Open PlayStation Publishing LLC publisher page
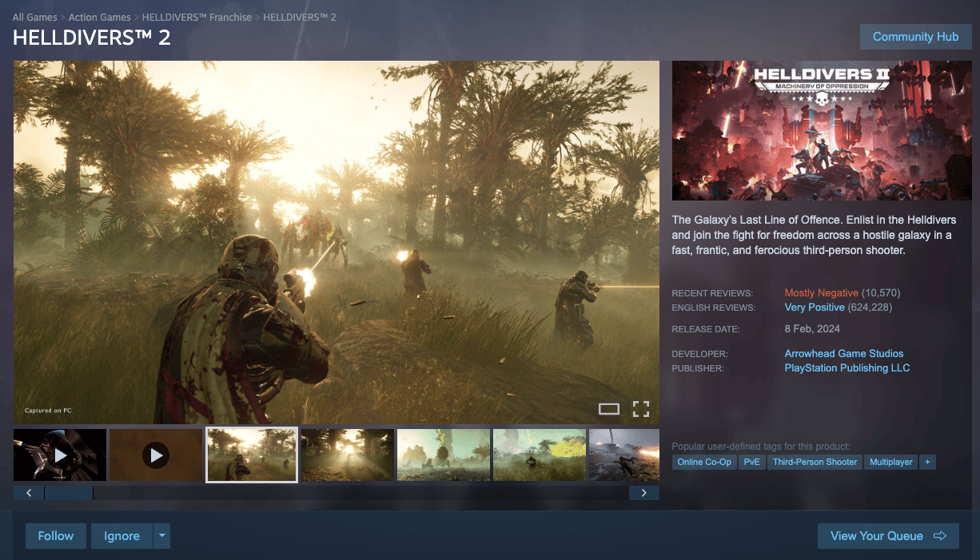The height and width of the screenshot is (560, 980). click(x=847, y=368)
